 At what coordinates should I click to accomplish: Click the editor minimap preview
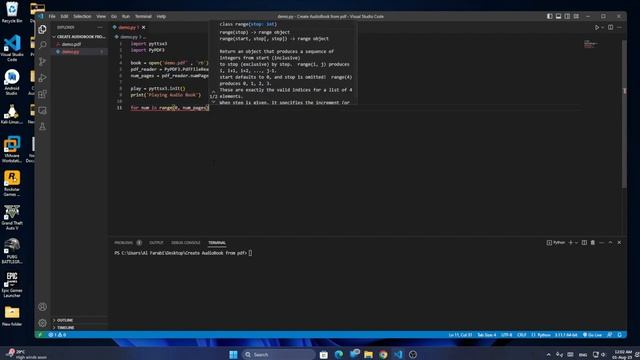click(x=591, y=44)
